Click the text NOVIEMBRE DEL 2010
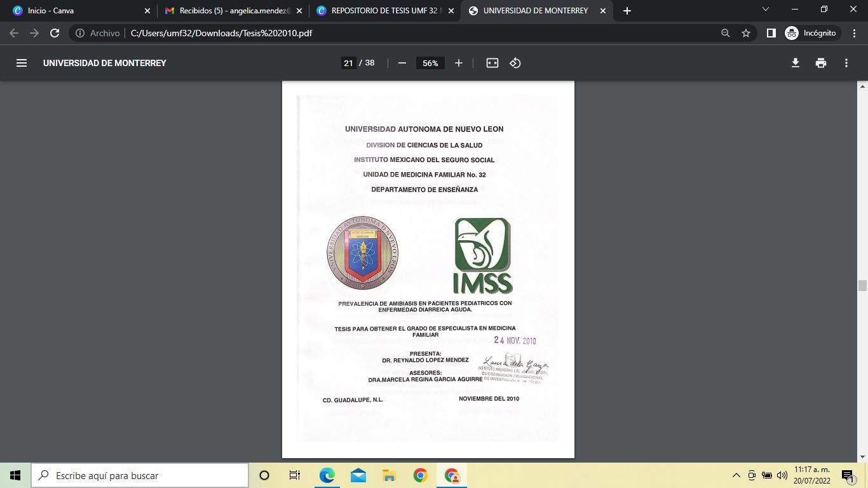The image size is (868, 488). pos(489,399)
